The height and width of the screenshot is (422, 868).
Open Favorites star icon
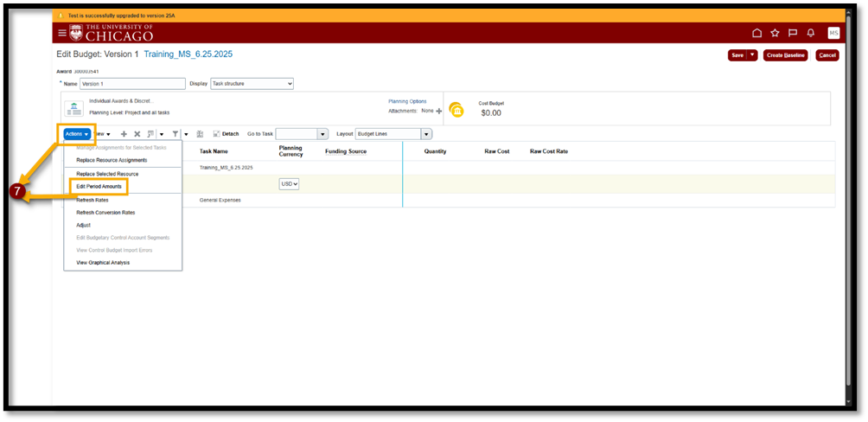click(x=775, y=33)
